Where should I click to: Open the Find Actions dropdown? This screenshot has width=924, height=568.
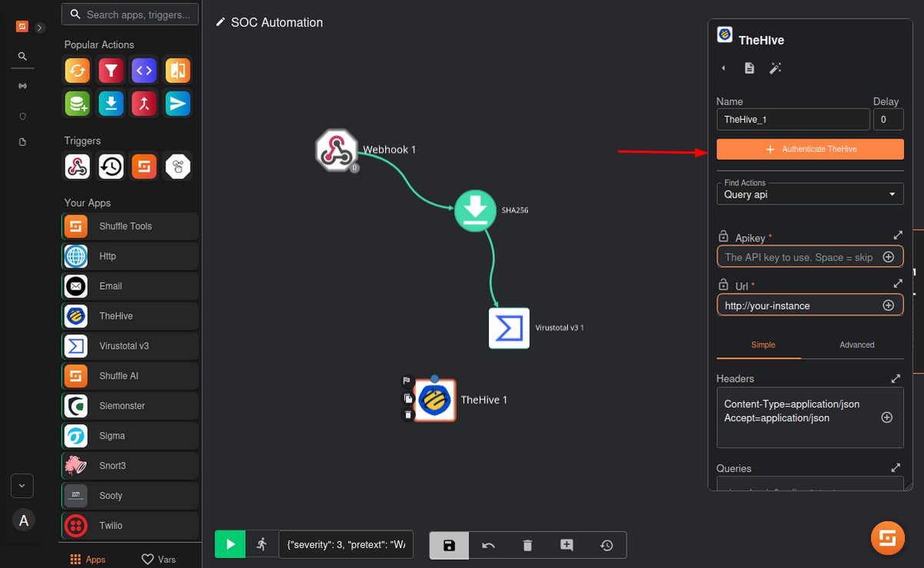click(x=809, y=194)
